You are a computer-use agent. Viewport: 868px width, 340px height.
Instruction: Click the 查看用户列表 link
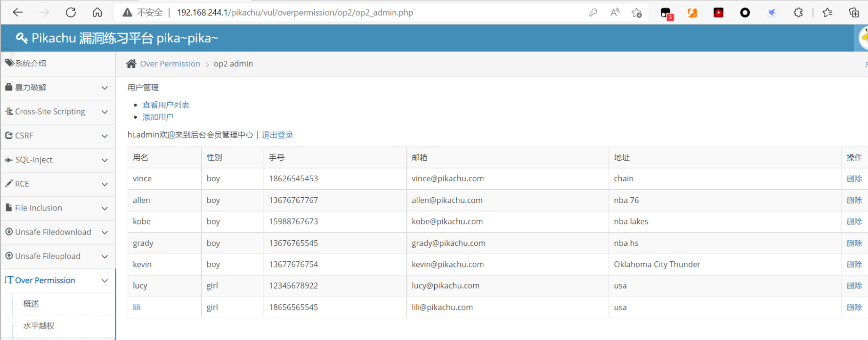[166, 105]
